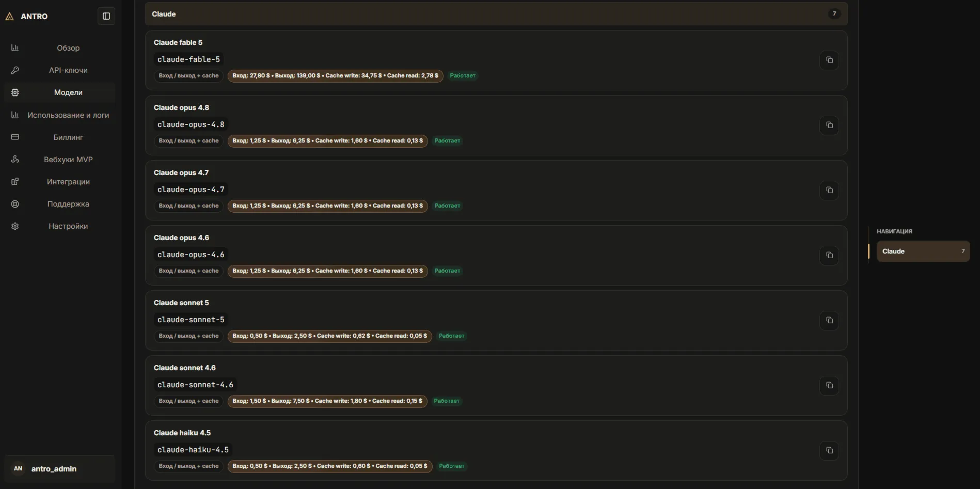Select the claude-fable-5 model ID text
This screenshot has height=489, width=980.
[188, 59]
